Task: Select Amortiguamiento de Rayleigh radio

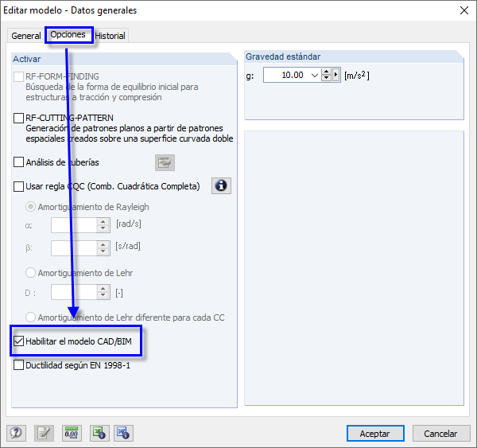Action: tap(30, 207)
